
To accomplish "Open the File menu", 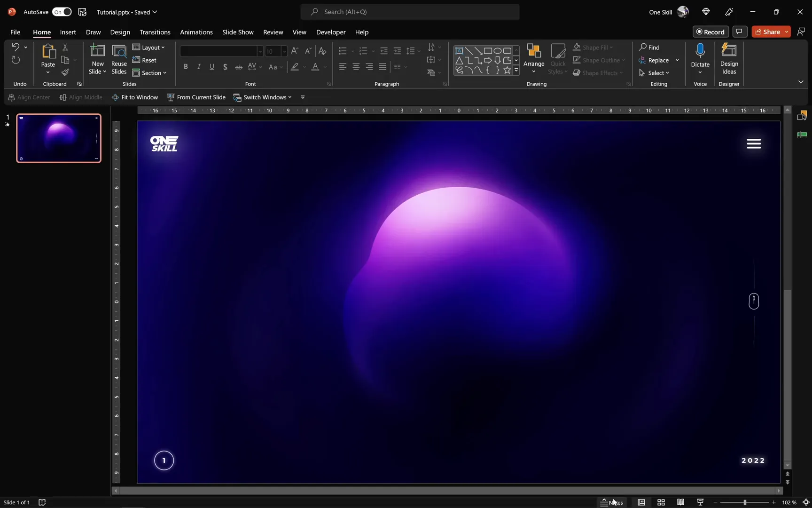I will click(x=15, y=32).
